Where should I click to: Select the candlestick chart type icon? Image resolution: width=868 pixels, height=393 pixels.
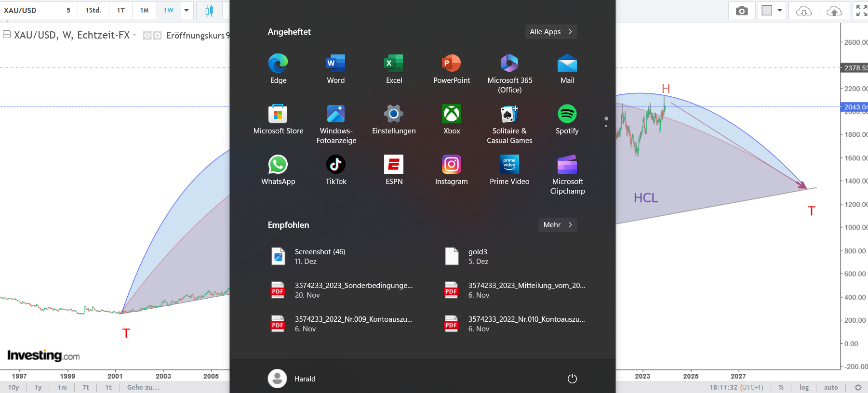pyautogui.click(x=209, y=11)
